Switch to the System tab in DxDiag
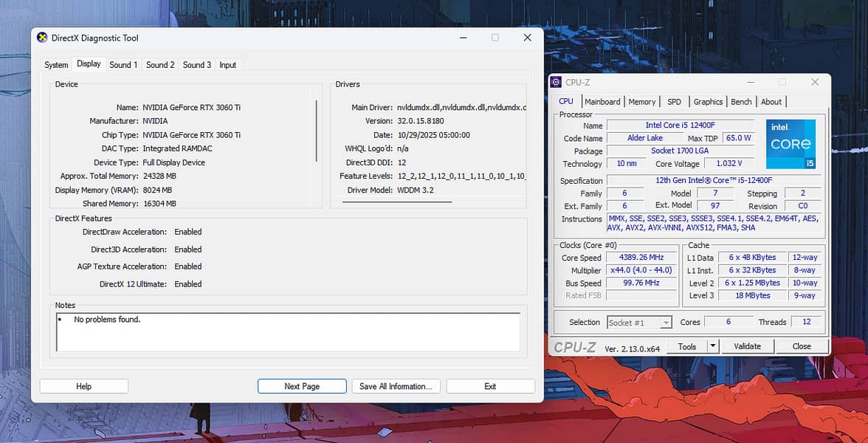The width and height of the screenshot is (868, 443). [x=56, y=65]
